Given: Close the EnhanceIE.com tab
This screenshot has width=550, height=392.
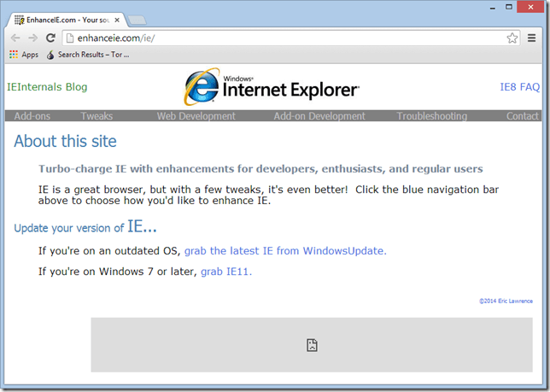Looking at the screenshot, I should coord(117,20).
